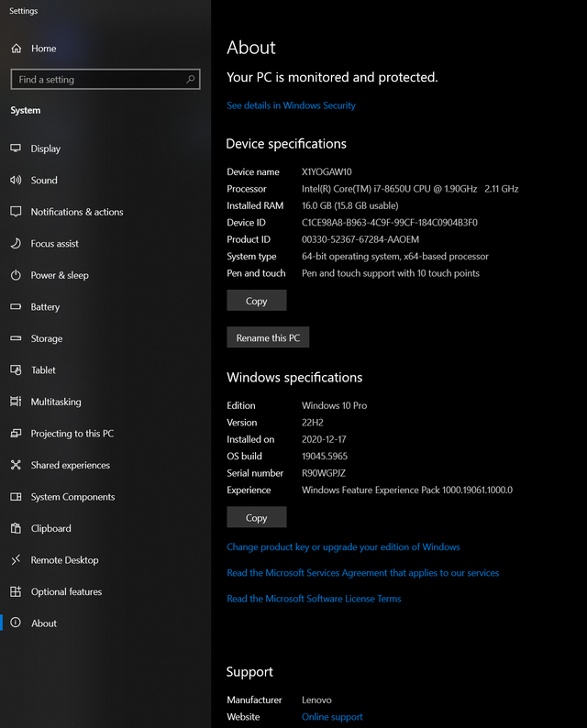Click the Power & sleep icon

[x=16, y=275]
